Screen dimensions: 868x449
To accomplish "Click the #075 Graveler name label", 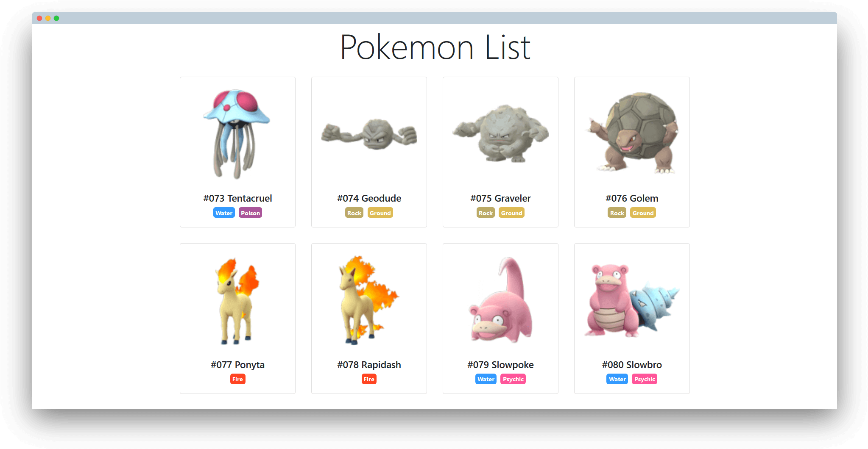I will coord(500,198).
